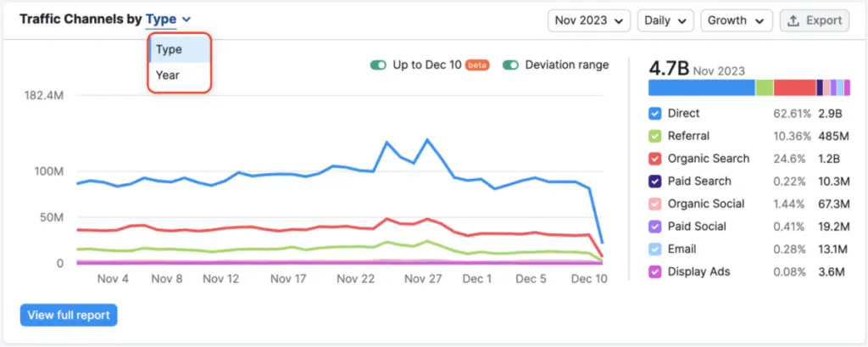Image resolution: width=868 pixels, height=347 pixels.
Task: Click the blue Direct segment in distribution bar
Action: pos(701,87)
